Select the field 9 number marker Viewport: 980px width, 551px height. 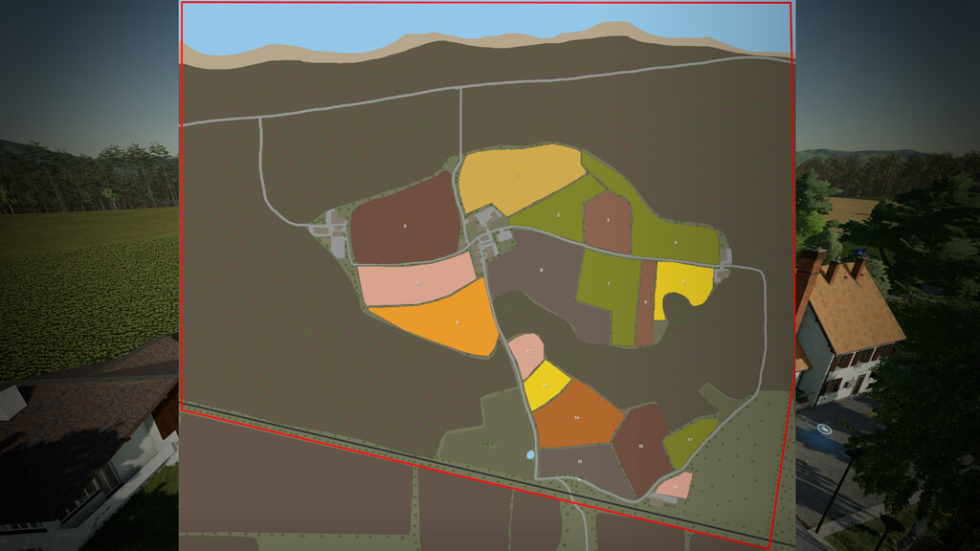point(407,225)
